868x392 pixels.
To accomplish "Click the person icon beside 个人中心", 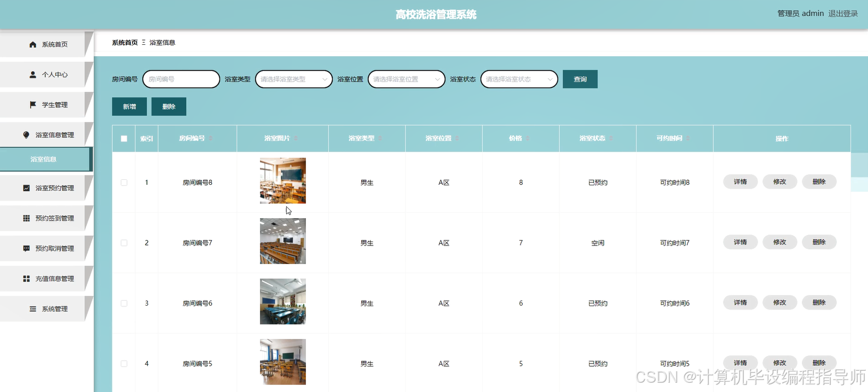I will click(x=33, y=74).
